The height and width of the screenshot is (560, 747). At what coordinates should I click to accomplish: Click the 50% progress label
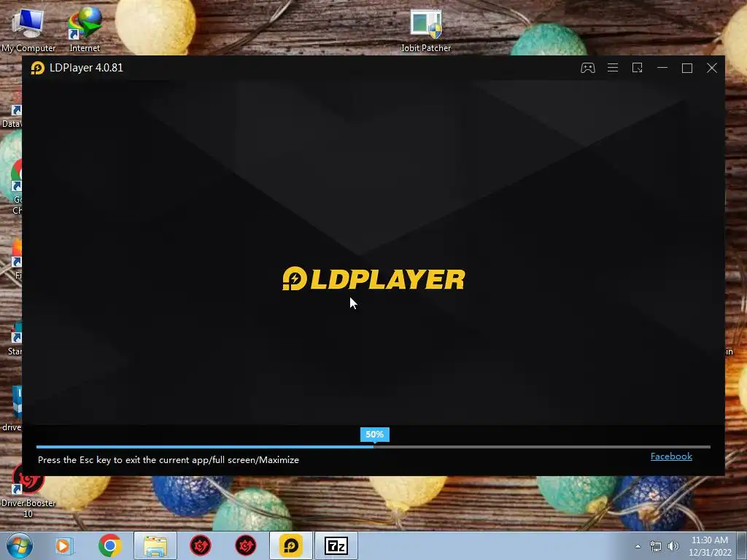tap(374, 435)
